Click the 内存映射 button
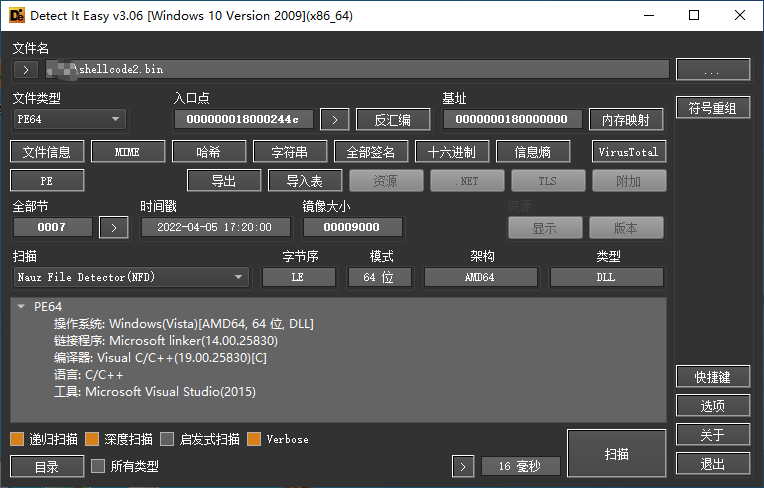Screen dimensions: 764x488 [x=626, y=120]
